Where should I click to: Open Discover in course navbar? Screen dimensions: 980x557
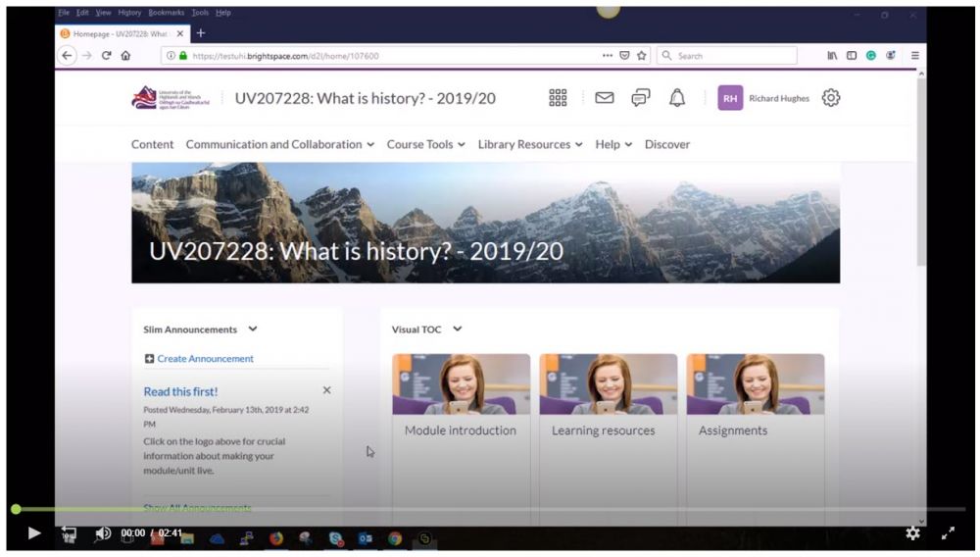point(666,144)
